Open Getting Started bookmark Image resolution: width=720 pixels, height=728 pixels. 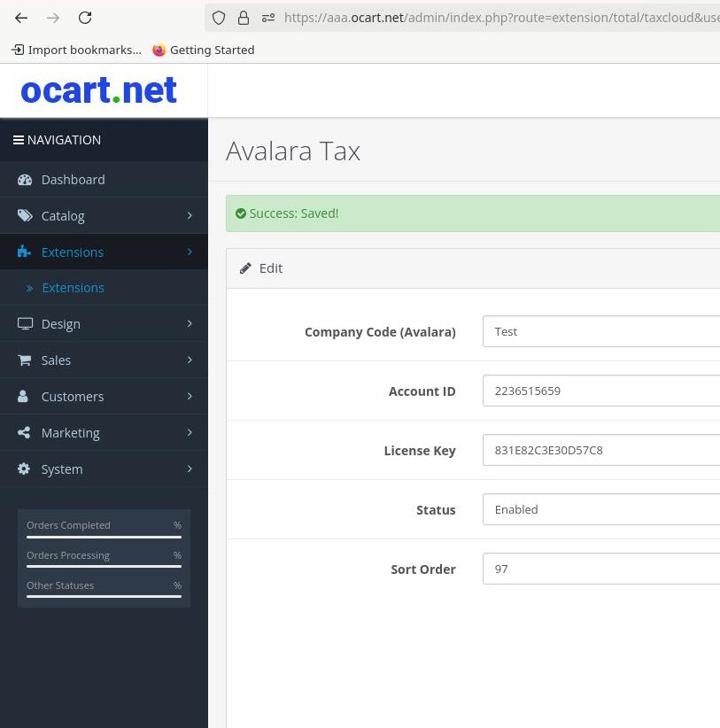[204, 50]
